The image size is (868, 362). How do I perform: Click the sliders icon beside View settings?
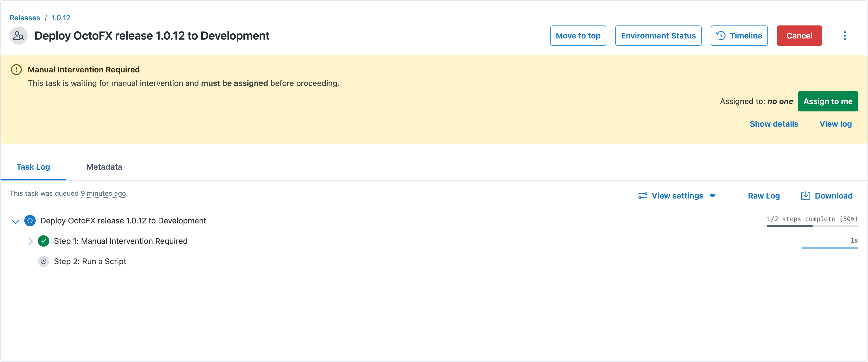pos(643,196)
